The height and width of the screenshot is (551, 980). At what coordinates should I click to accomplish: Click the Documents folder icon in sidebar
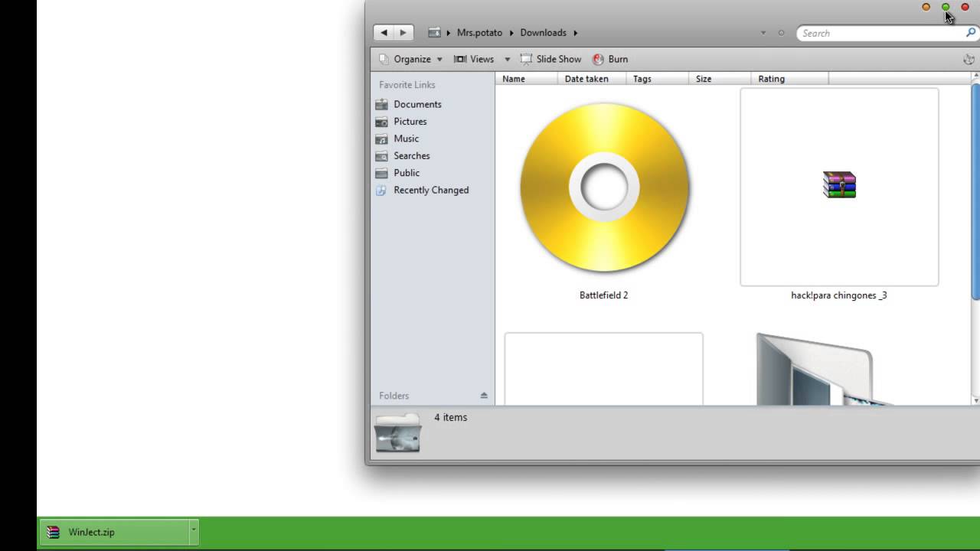tap(381, 104)
